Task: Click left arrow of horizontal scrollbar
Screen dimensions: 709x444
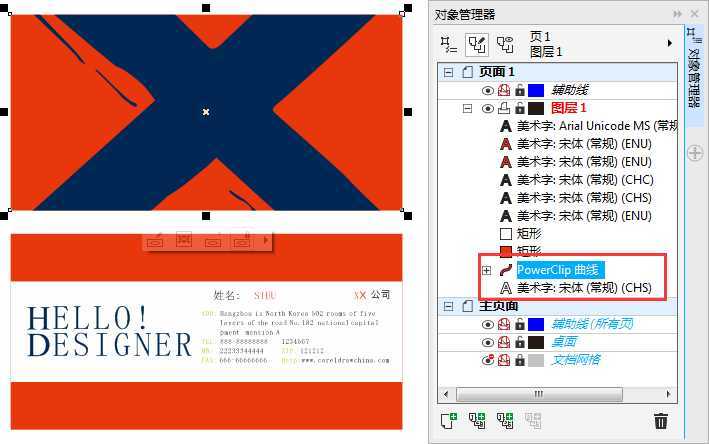Action: coord(446,394)
